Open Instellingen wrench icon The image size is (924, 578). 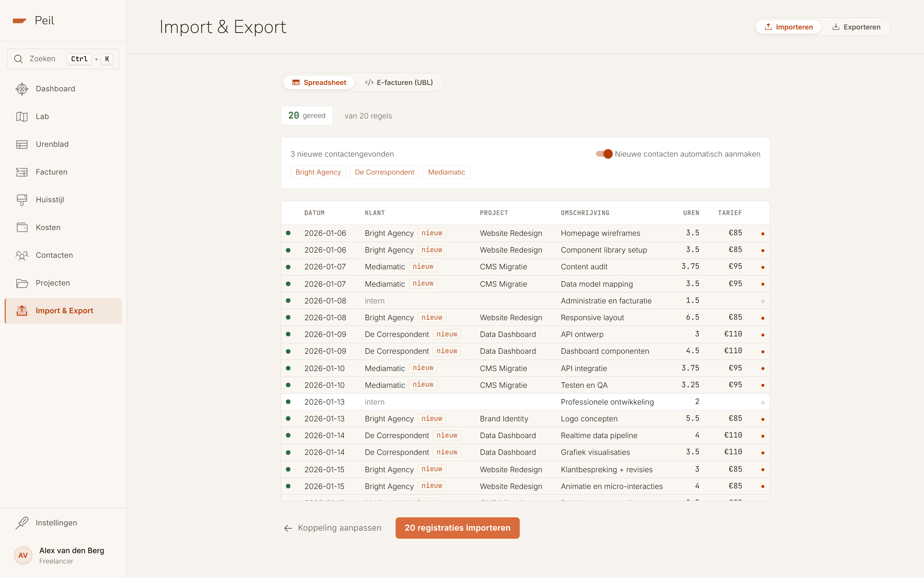22,523
